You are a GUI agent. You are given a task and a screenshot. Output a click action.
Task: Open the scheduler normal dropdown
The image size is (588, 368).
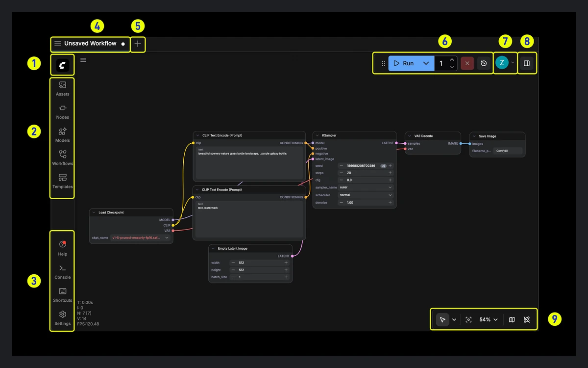click(366, 195)
